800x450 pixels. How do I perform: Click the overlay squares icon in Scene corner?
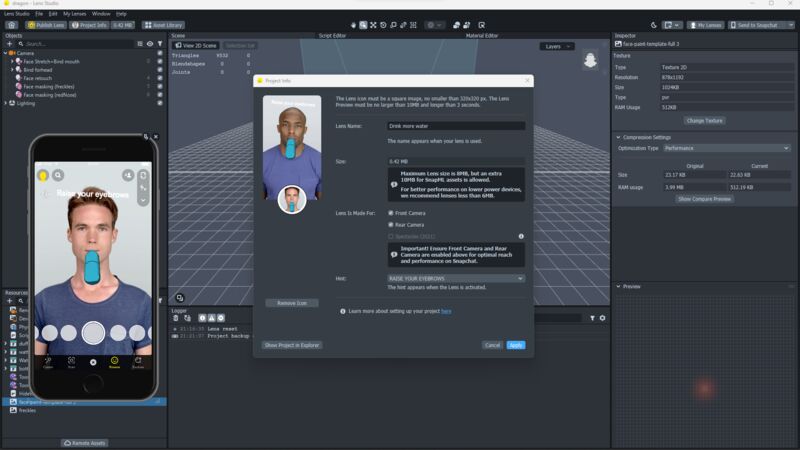(180, 297)
